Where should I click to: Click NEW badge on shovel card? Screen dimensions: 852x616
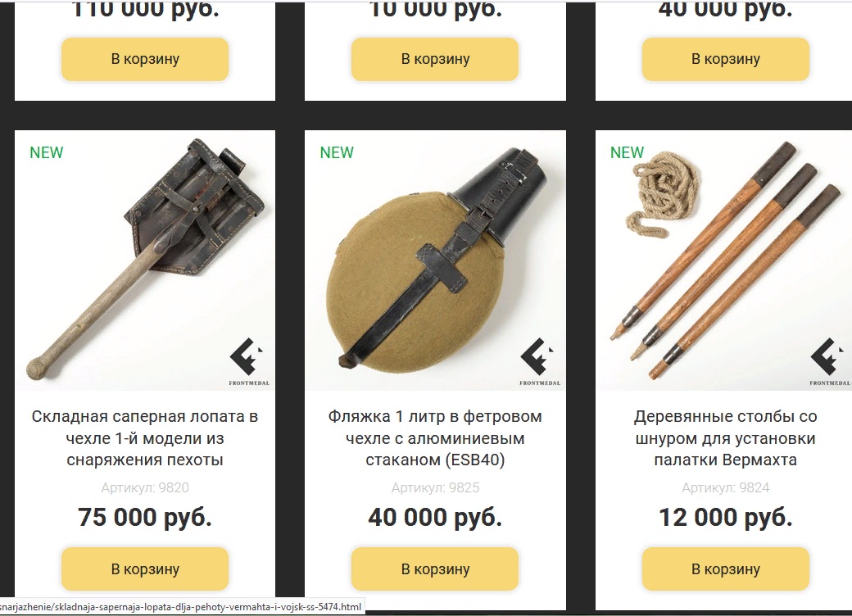(46, 152)
